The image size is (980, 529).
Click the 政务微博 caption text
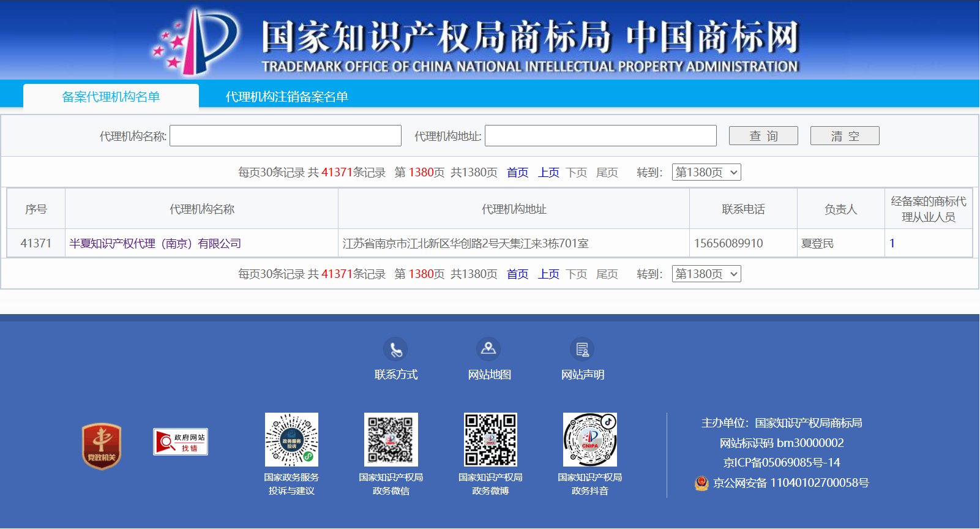[x=490, y=491]
